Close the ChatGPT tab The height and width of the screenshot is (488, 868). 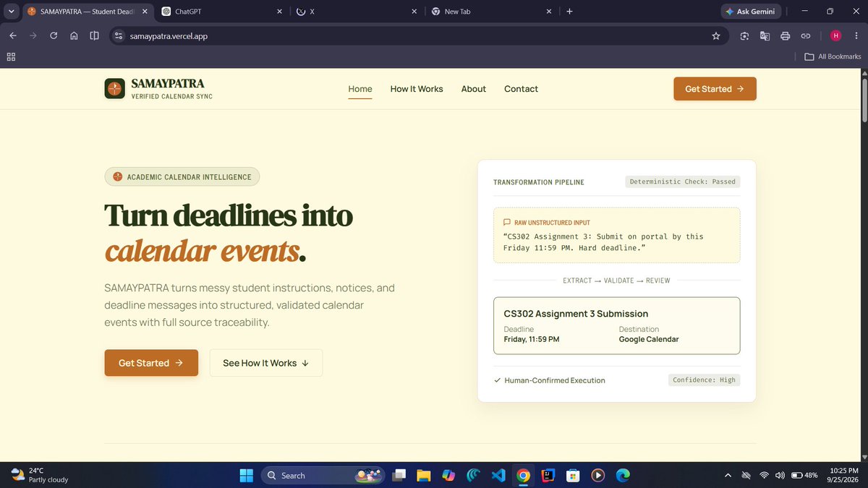point(279,12)
